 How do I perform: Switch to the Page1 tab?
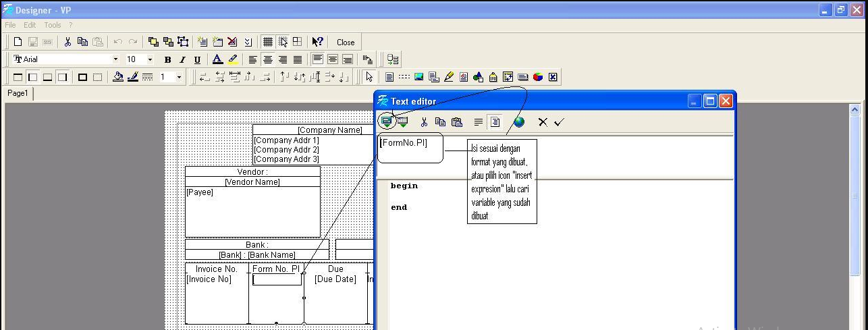(18, 94)
